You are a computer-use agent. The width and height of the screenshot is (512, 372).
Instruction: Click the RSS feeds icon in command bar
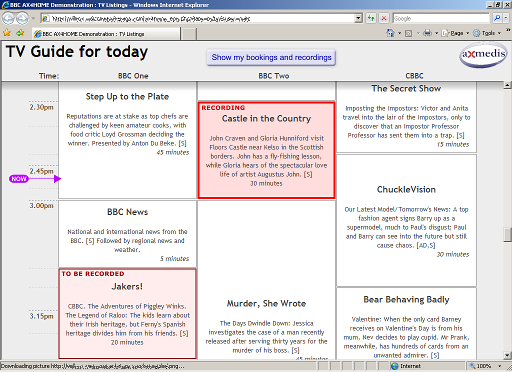point(408,33)
